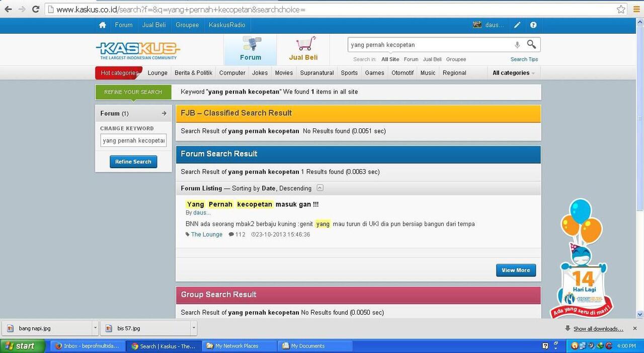This screenshot has height=353, width=644.
Task: Click the bis 57.jpg file icon
Action: tap(109, 329)
